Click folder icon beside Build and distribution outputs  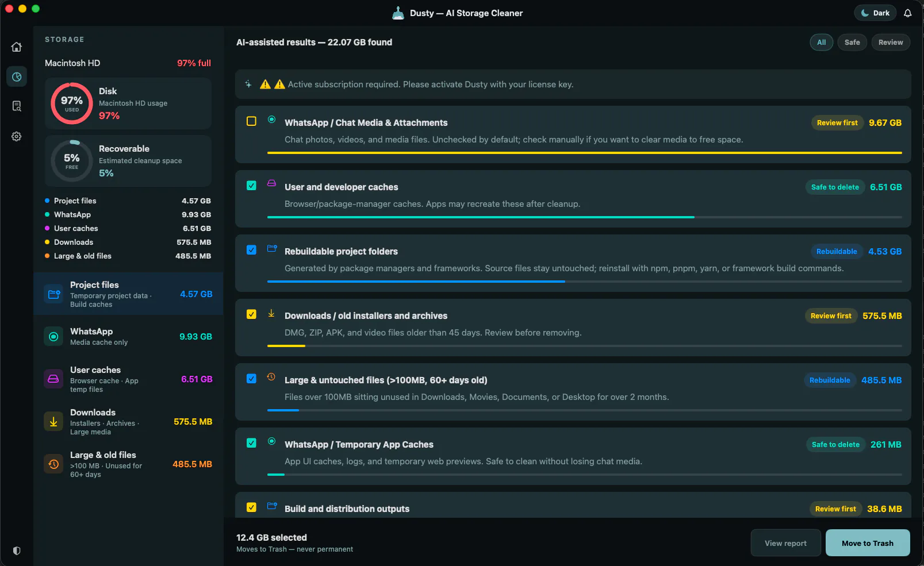tap(272, 506)
